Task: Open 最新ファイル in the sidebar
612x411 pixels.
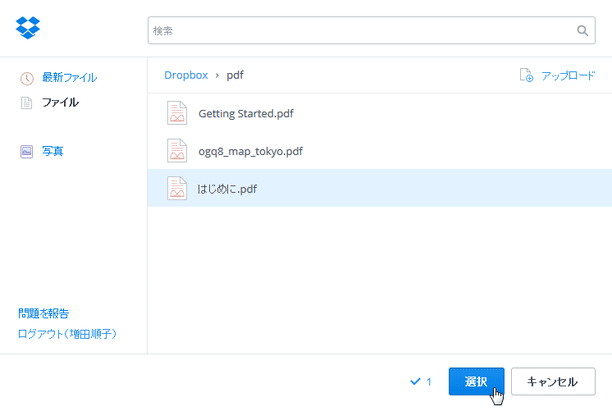Action: [69, 77]
